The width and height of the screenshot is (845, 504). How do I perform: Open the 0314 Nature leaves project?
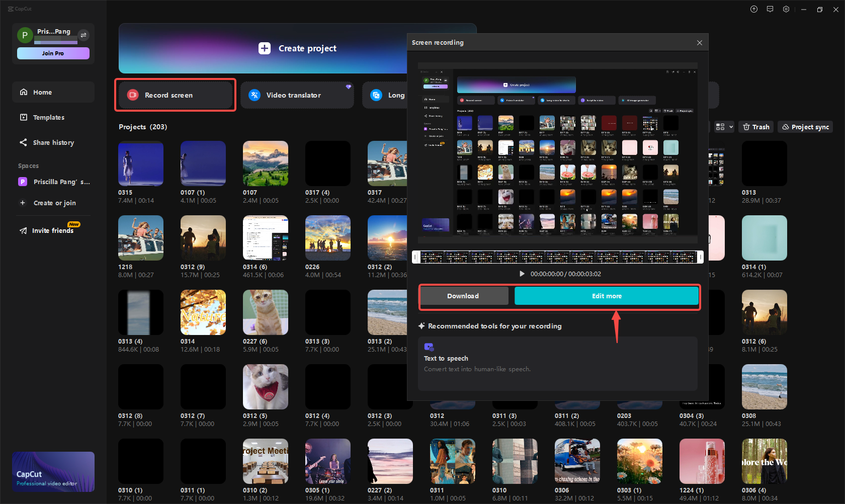click(x=203, y=312)
